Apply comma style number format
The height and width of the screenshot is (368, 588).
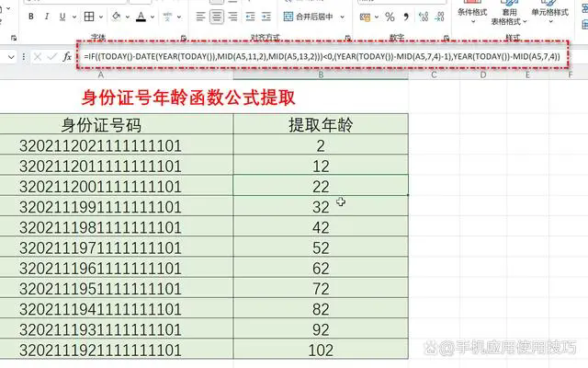click(x=405, y=17)
